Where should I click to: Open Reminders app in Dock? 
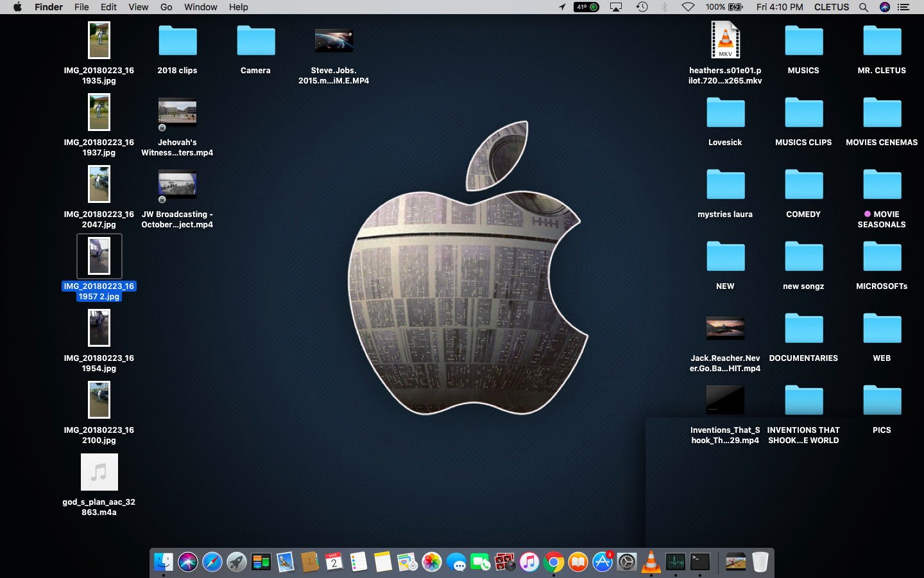[x=359, y=563]
